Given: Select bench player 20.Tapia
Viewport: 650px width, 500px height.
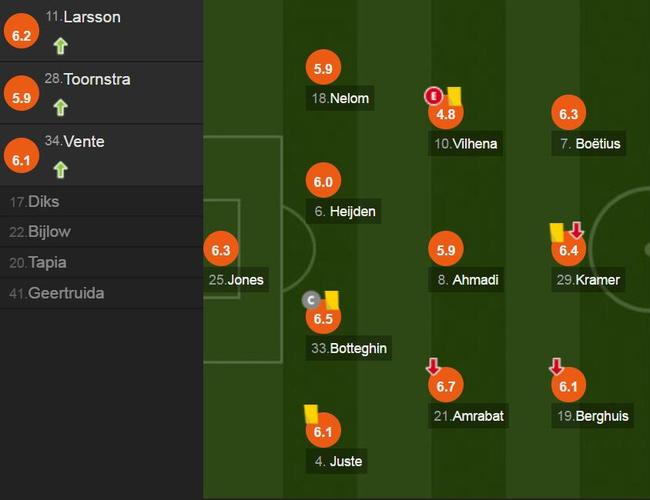Looking at the screenshot, I should pyautogui.click(x=102, y=262).
